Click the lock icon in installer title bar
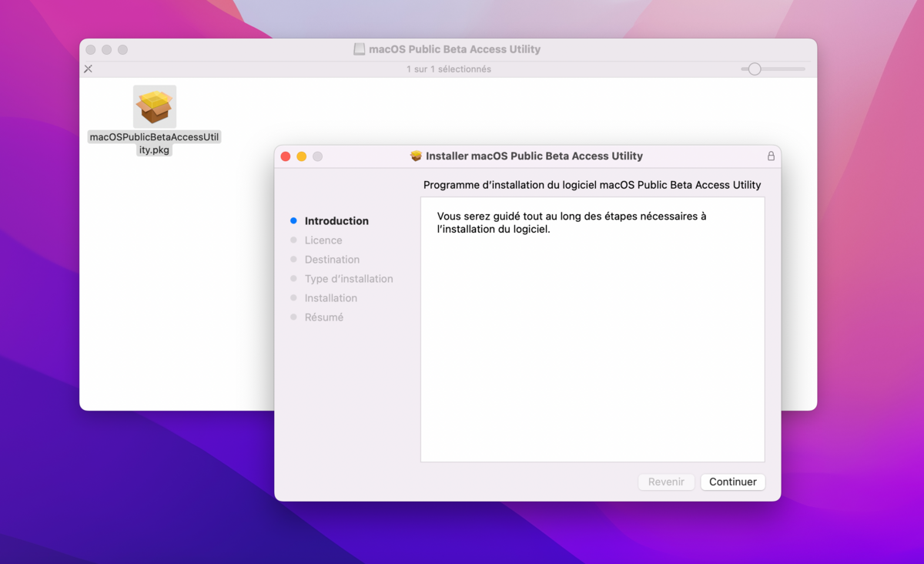The width and height of the screenshot is (924, 564). click(x=771, y=156)
